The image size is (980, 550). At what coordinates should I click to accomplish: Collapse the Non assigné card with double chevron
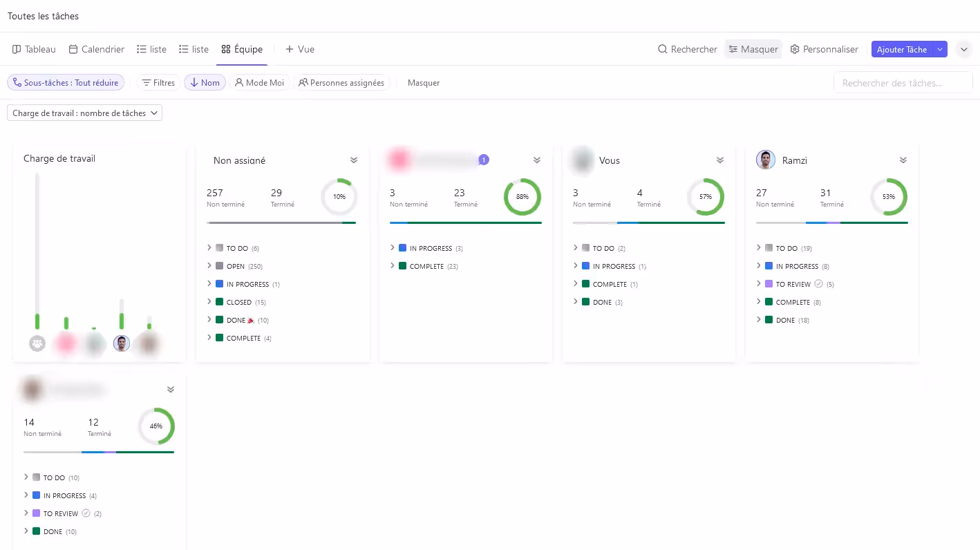(354, 160)
